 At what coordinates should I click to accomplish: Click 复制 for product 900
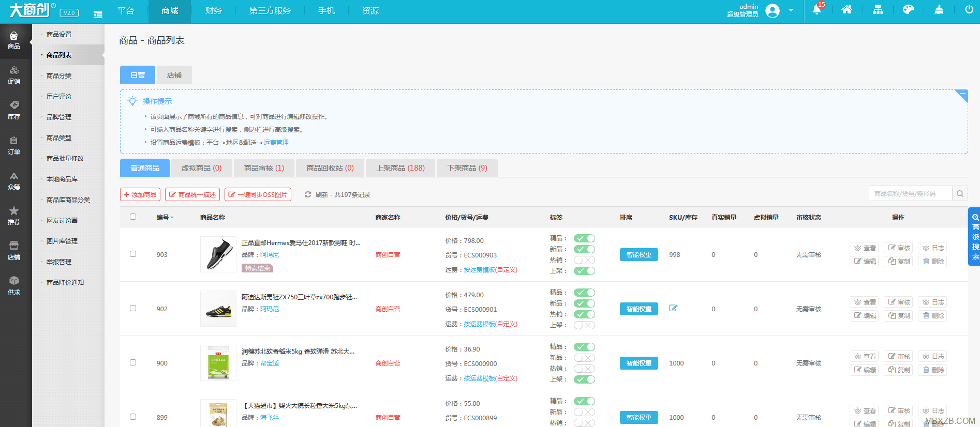click(898, 370)
